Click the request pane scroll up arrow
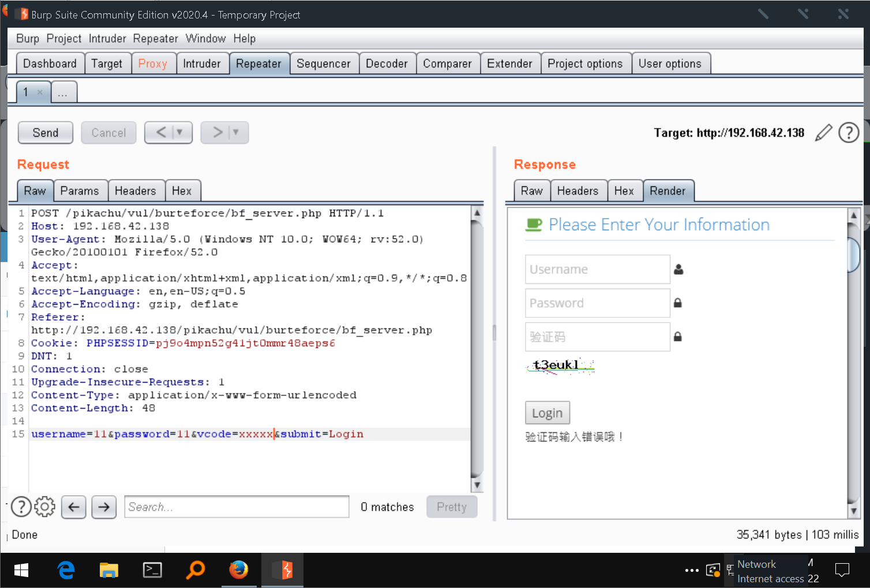 [x=477, y=213]
